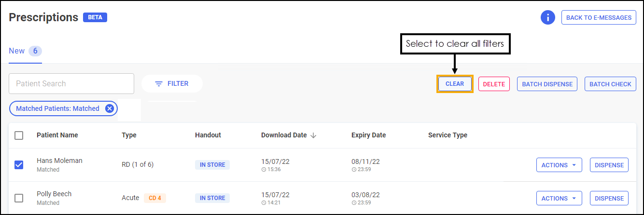Click Back to E-Messages button

(x=599, y=18)
